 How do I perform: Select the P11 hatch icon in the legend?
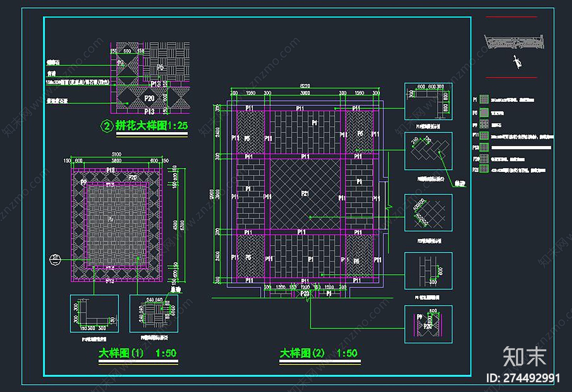coord(484,136)
